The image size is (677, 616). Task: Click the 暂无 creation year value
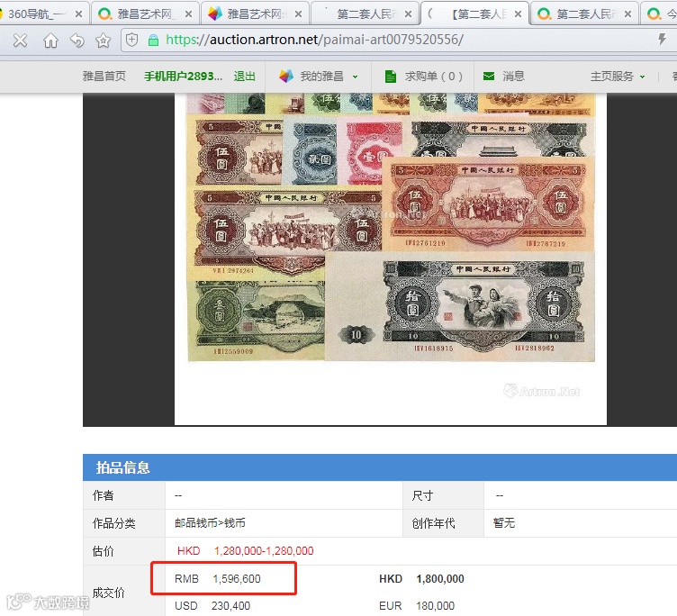pos(504,523)
